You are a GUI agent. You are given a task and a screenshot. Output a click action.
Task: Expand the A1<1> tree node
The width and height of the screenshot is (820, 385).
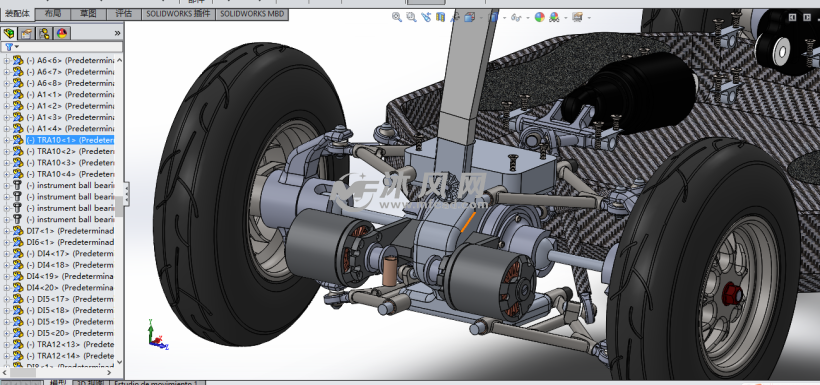click(x=7, y=95)
